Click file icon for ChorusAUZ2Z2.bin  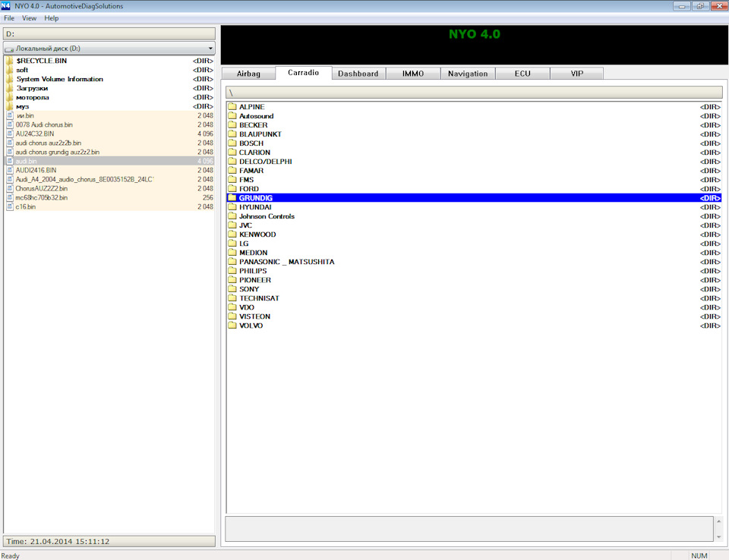tap(10, 189)
